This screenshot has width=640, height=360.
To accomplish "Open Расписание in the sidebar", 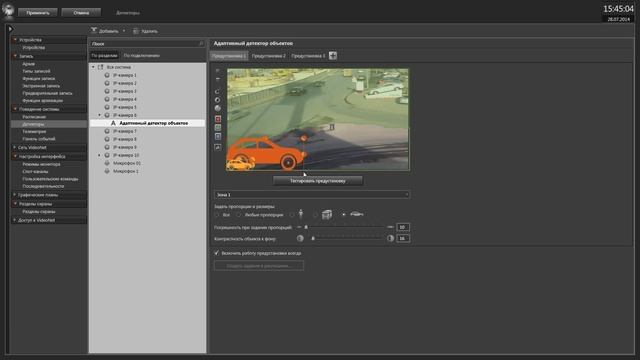I will click(x=34, y=117).
